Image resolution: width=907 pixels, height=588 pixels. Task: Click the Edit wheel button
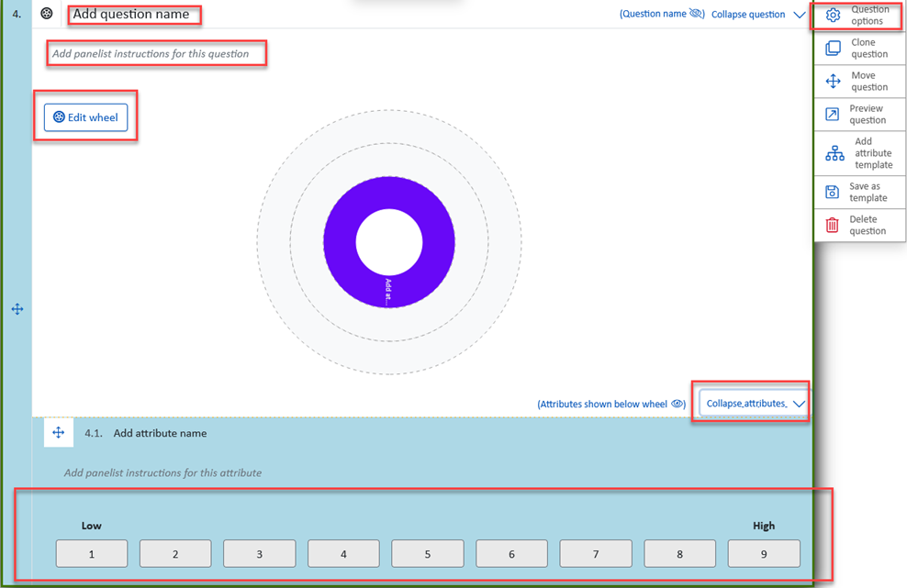tap(85, 117)
